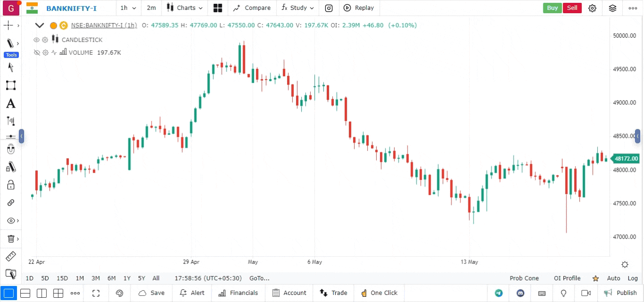Image resolution: width=644 pixels, height=302 pixels.
Task: Select the 3M range option
Action: [x=95, y=278]
